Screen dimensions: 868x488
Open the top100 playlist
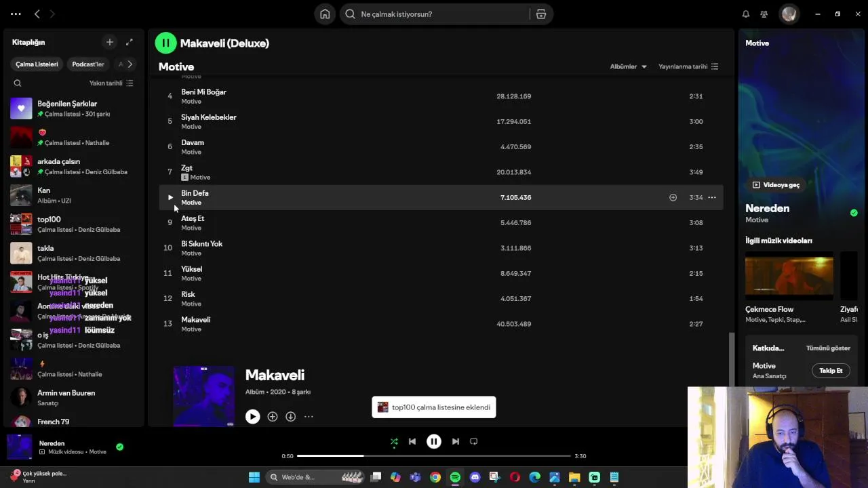[75, 224]
